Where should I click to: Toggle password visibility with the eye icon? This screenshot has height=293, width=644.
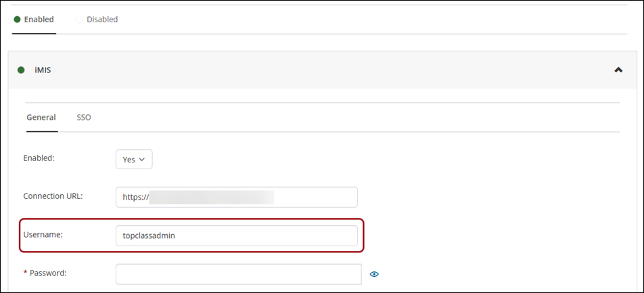coord(374,274)
